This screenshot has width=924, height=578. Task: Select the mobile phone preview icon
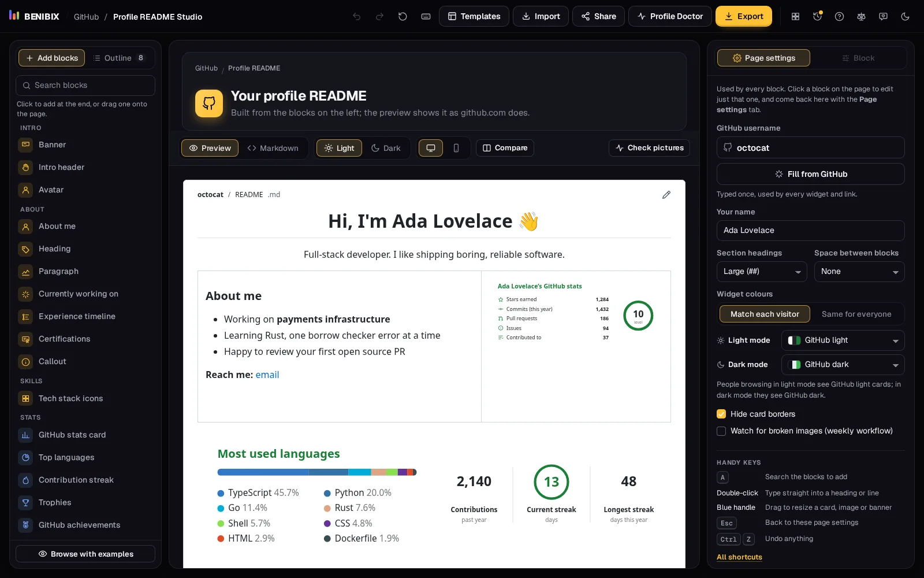point(456,148)
